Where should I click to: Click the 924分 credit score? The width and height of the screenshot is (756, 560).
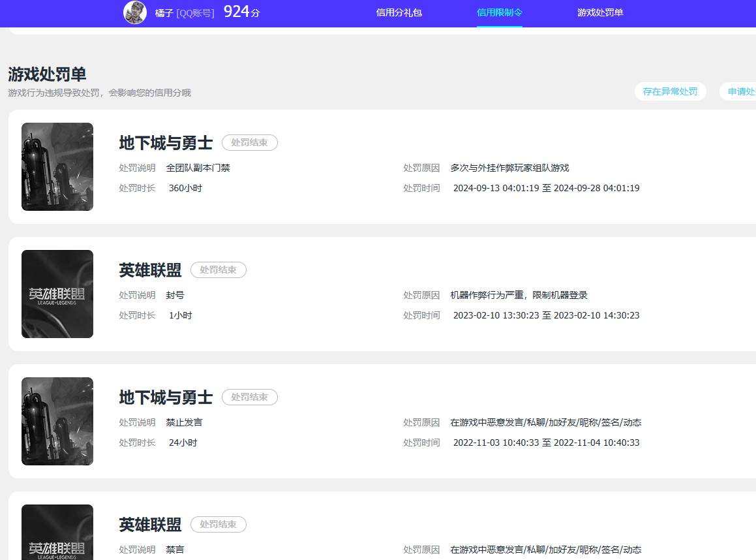[241, 12]
